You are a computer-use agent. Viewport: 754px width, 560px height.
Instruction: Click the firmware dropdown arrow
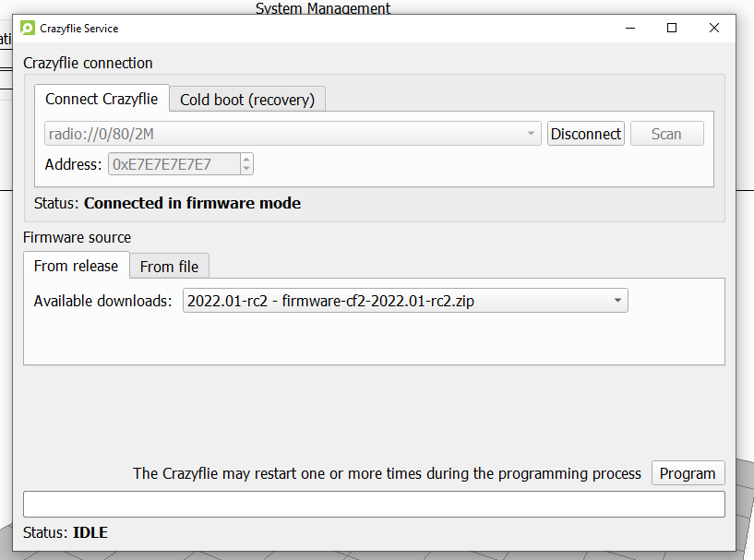pos(617,301)
